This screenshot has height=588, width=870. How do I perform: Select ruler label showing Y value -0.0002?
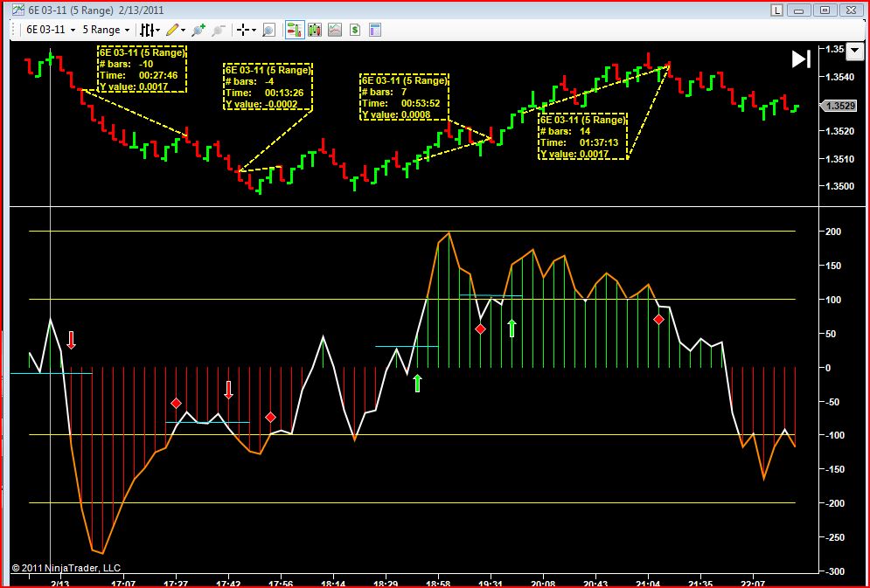pyautogui.click(x=268, y=86)
